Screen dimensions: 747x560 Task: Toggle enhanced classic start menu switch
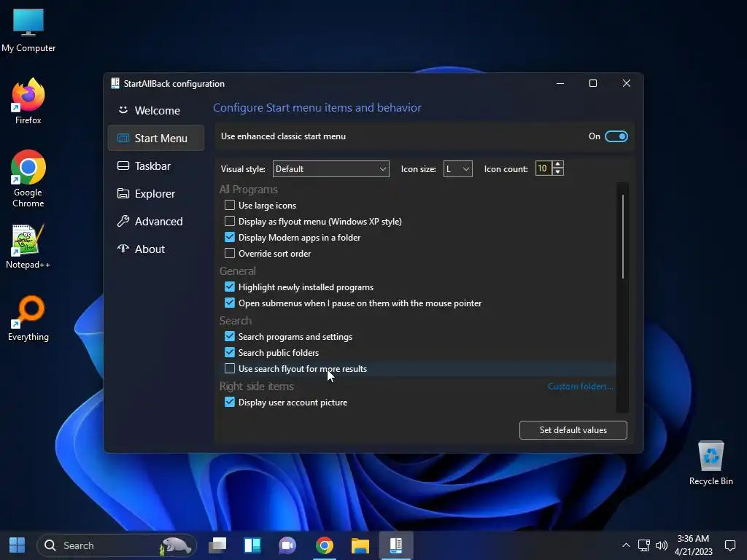tap(616, 136)
